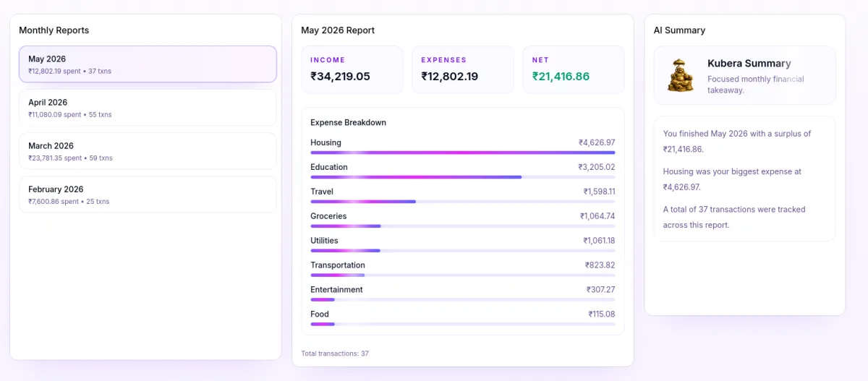Viewport: 868px width, 381px height.
Task: Click the AI Summary panel heading
Action: pos(679,30)
